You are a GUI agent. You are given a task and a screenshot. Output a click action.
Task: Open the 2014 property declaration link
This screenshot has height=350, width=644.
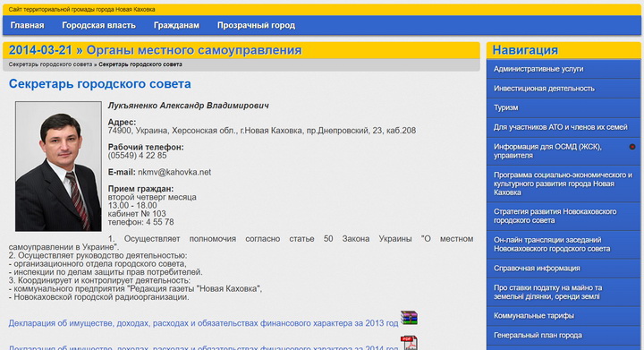[203, 347]
